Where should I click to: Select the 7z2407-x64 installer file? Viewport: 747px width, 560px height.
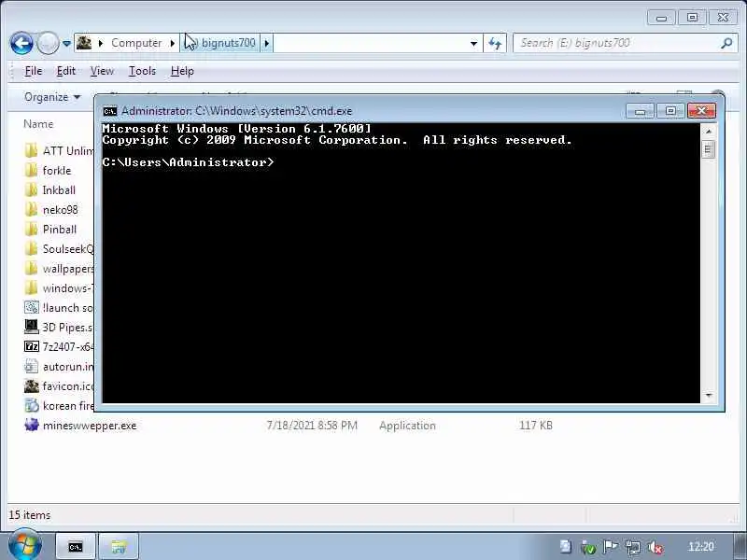pos(59,346)
